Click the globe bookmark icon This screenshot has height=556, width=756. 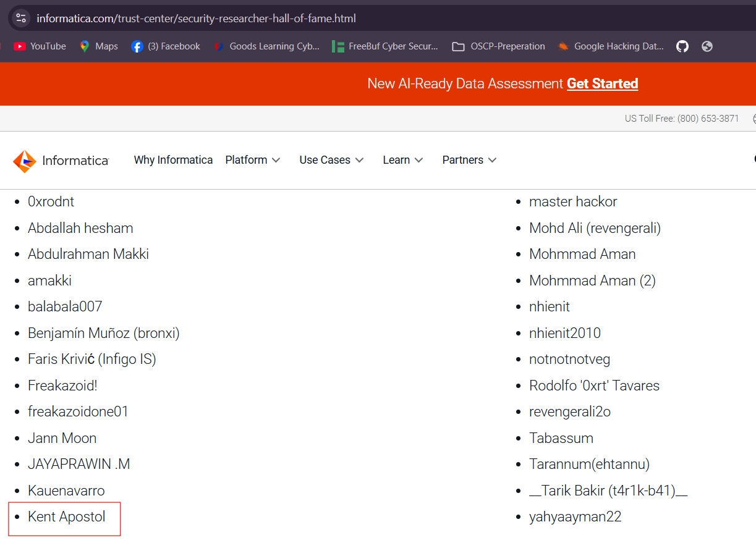coord(707,46)
